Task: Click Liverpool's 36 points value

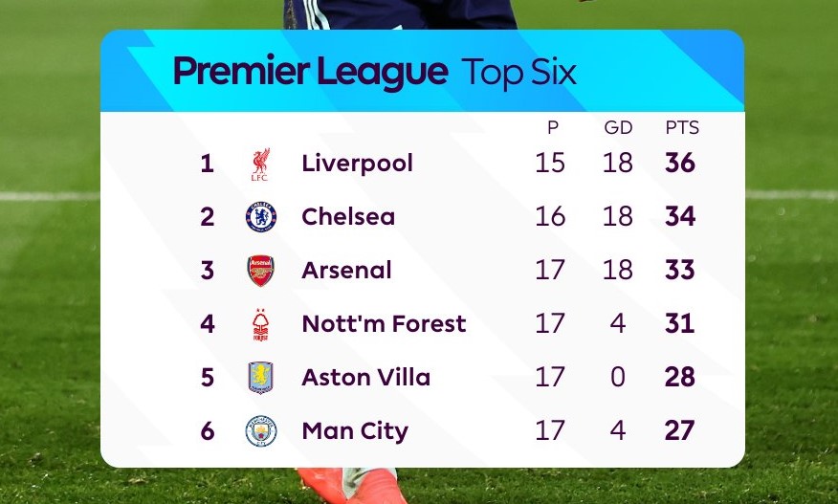Action: click(680, 163)
